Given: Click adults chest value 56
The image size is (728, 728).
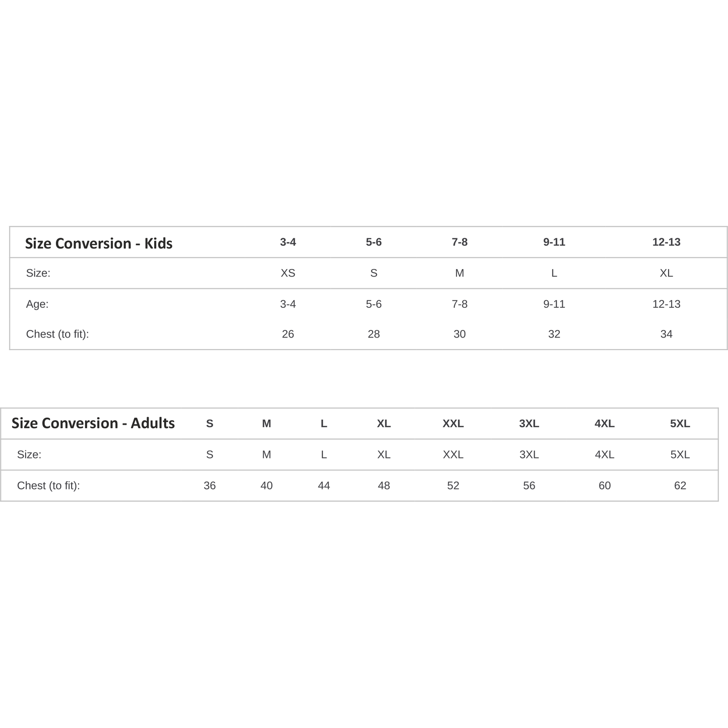Looking at the screenshot, I should (529, 486).
